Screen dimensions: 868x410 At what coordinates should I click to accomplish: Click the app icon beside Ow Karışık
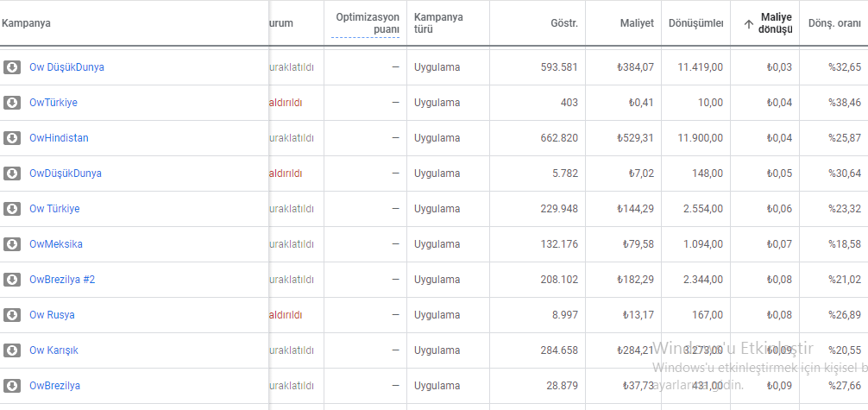pos(12,350)
